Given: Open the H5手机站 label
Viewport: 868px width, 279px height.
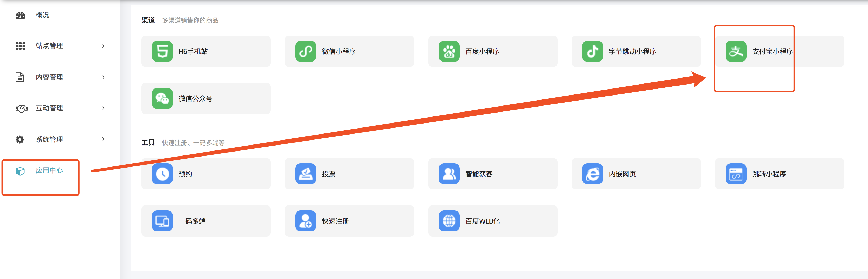Looking at the screenshot, I should click(193, 52).
